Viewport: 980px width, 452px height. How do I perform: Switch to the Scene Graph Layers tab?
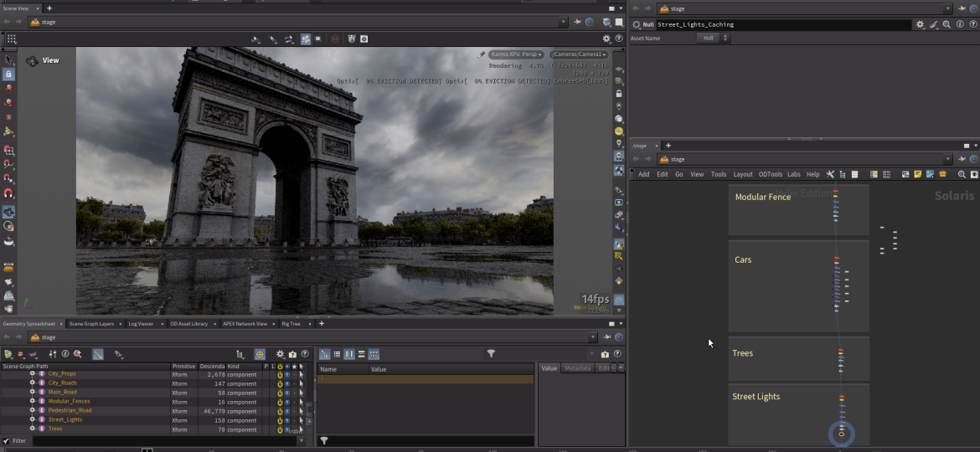pos(91,323)
